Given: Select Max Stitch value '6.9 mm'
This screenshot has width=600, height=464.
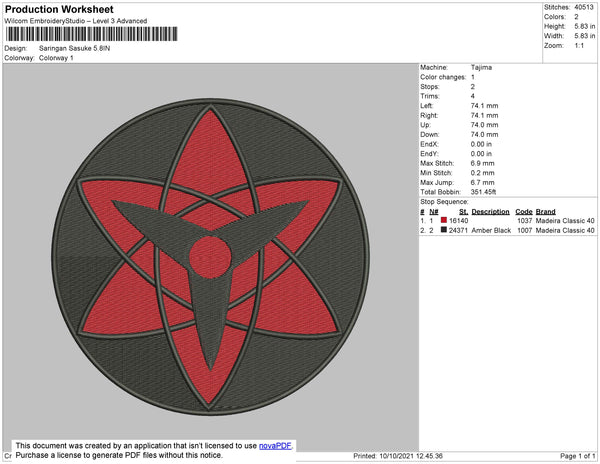Looking at the screenshot, I should pos(482,163).
